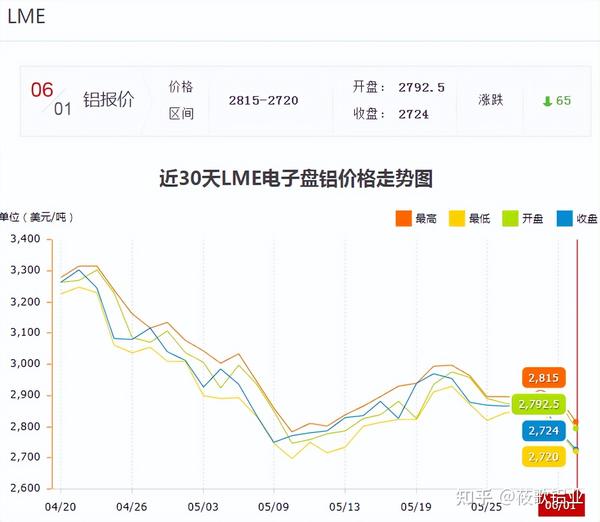Click the 涨跌 label
Screen dimensions: 600x522
pyautogui.click(x=491, y=100)
